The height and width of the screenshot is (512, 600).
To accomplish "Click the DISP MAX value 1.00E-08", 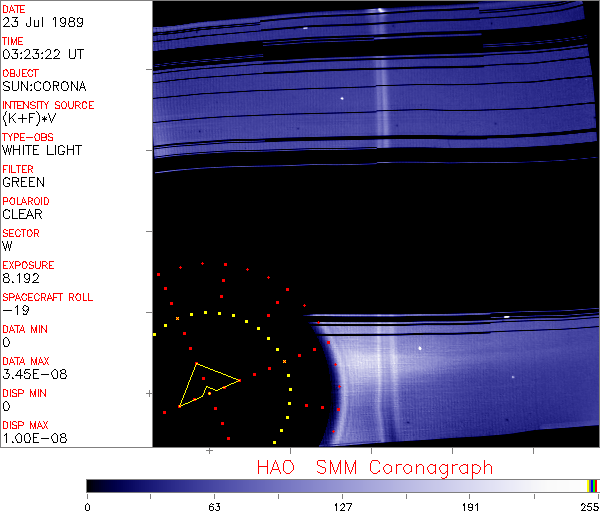I will [x=32, y=438].
